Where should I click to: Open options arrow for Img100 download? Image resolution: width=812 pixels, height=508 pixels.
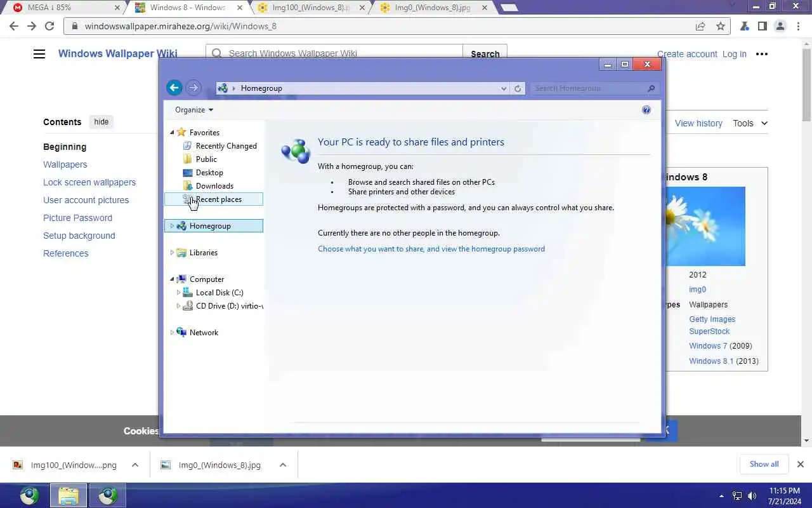click(135, 465)
